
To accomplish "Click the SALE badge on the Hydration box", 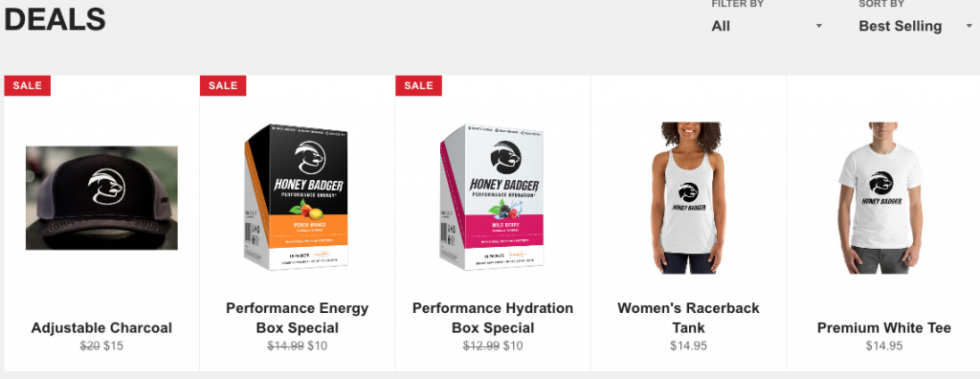I will tap(419, 86).
